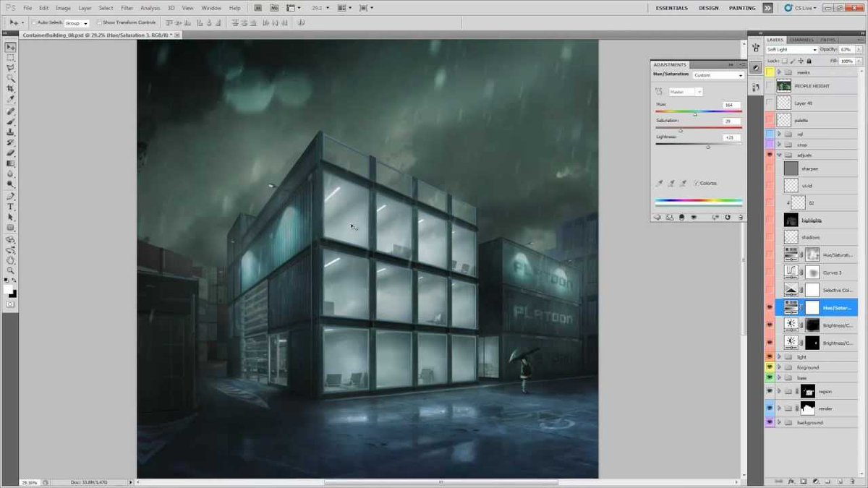Select the Healing Brush tool
The image size is (868, 488).
[x=11, y=111]
